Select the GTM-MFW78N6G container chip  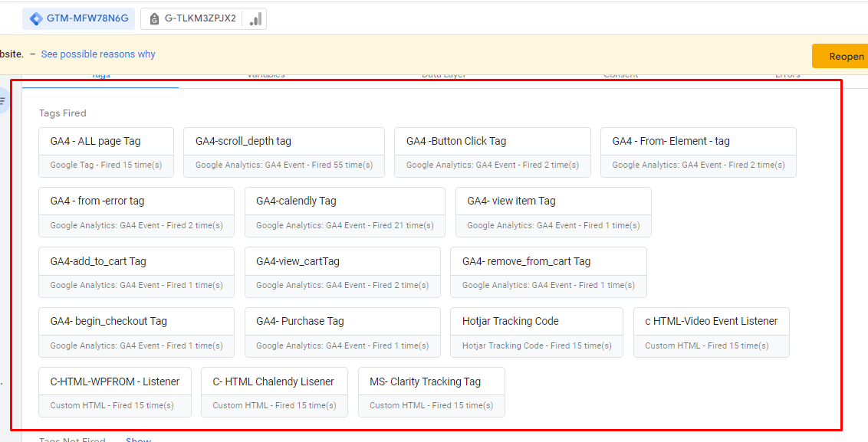79,18
